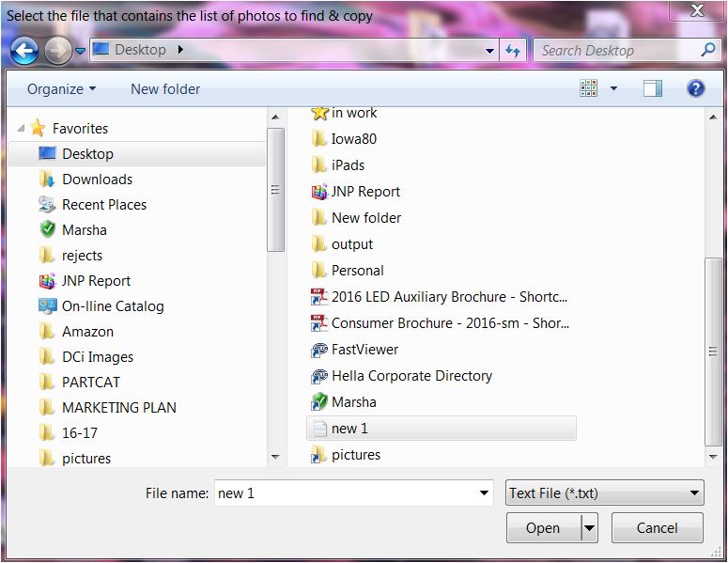Cancel the file selection dialog

click(657, 528)
